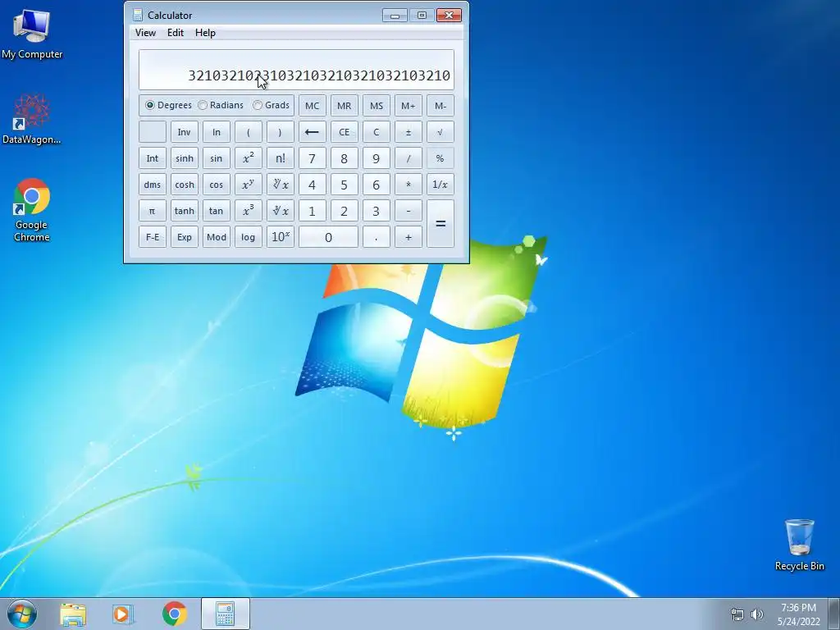Screen dimensions: 840x630
Task: Click the CE clear entry button
Action: [344, 132]
